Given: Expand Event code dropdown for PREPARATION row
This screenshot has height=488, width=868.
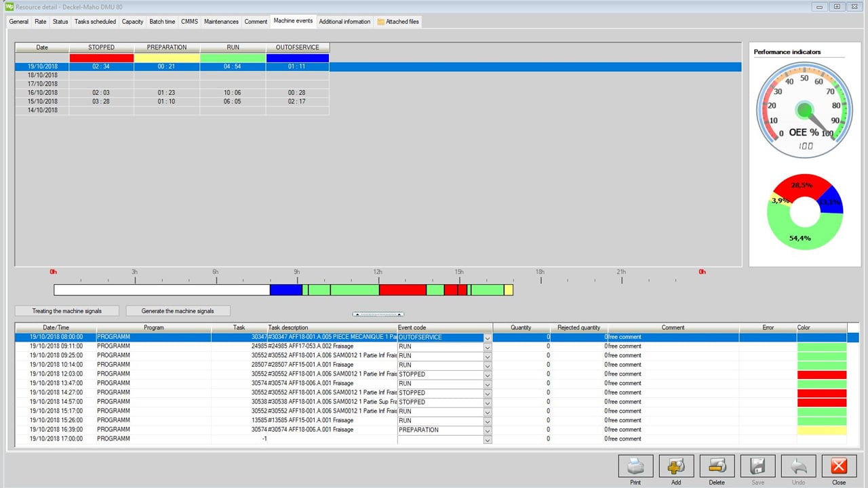Looking at the screenshot, I should pos(487,430).
